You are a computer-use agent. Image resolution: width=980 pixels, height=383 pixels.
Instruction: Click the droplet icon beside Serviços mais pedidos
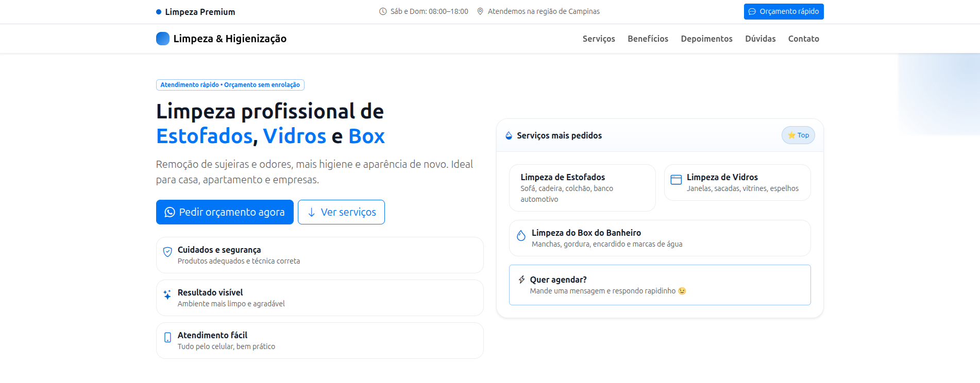click(509, 135)
